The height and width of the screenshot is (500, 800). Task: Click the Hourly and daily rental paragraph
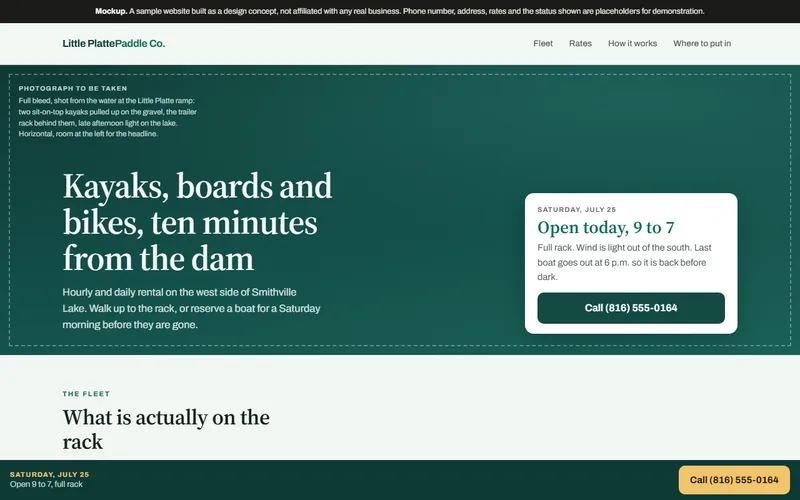tap(191, 308)
